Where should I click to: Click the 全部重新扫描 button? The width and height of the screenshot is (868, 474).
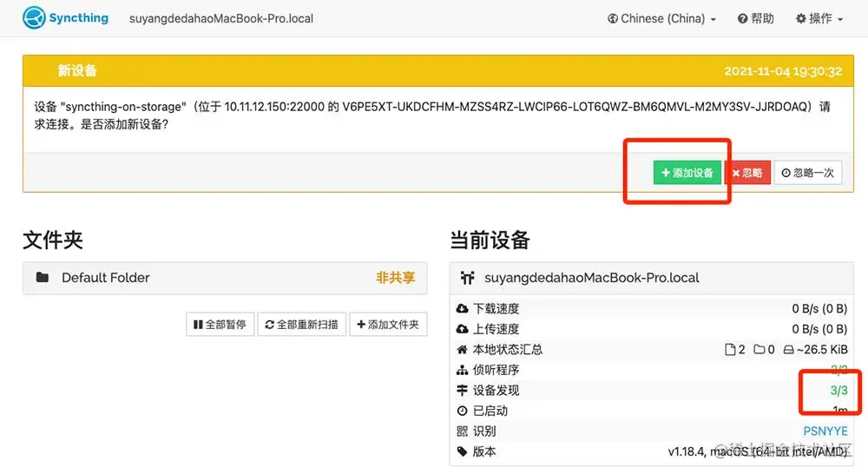(x=302, y=325)
